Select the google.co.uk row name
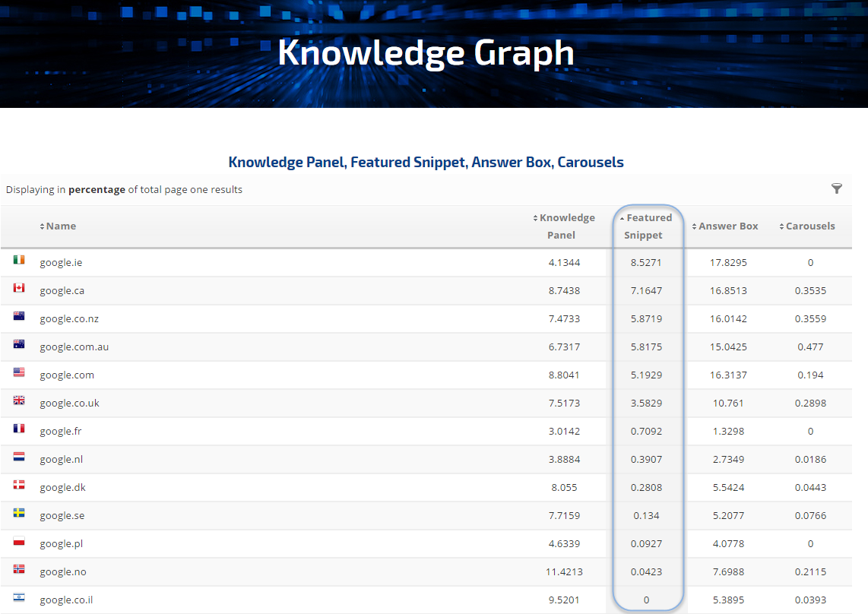Viewport: 868px width, 614px height. tap(69, 403)
